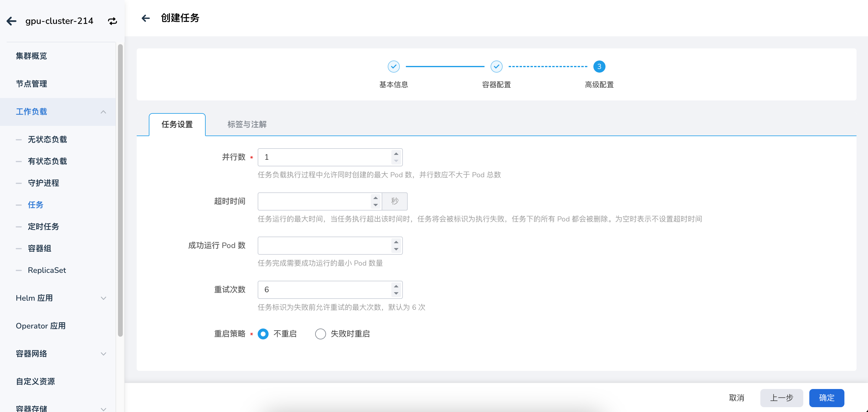Click the 容器配置 step checkmark
868x412 pixels.
pos(496,67)
